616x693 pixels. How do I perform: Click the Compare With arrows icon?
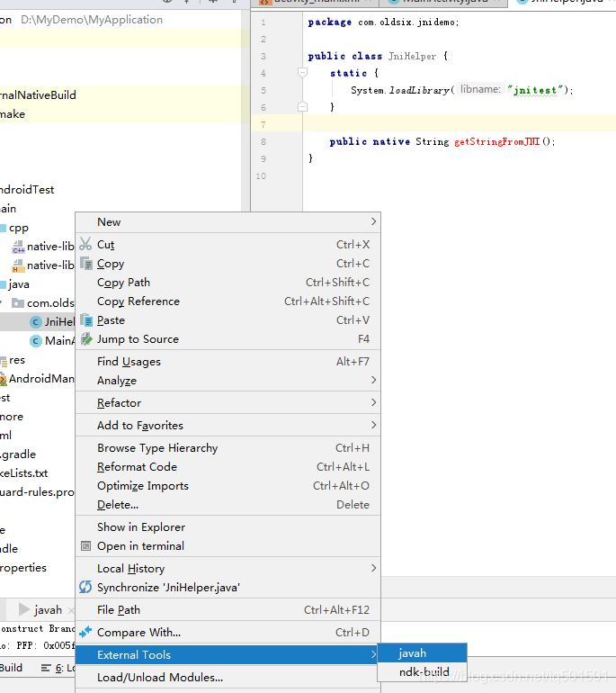(85, 632)
